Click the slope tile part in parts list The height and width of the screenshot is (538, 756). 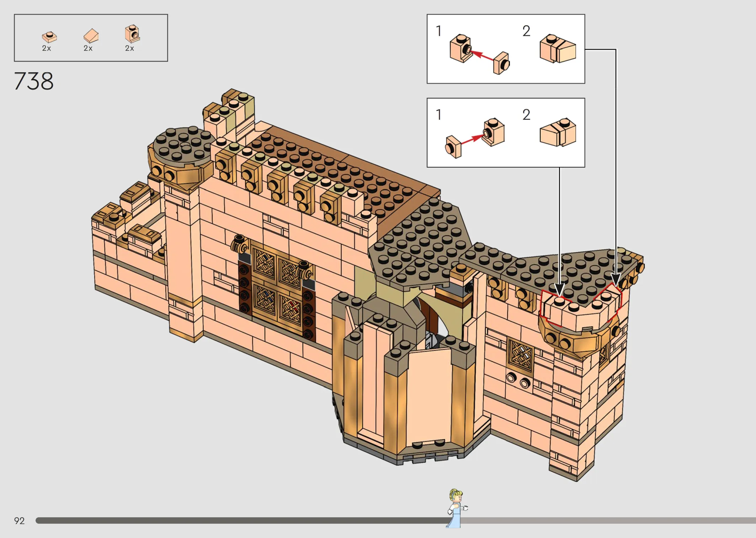91,36
